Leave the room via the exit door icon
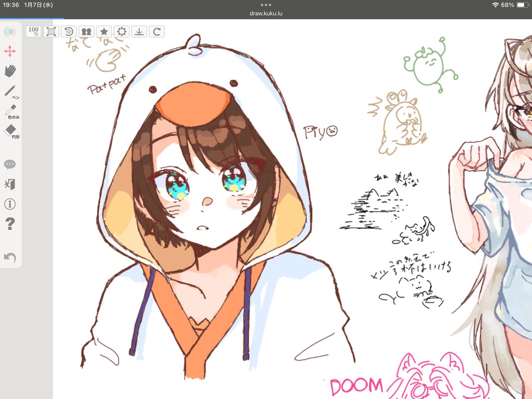532x399 pixels. tap(10, 184)
